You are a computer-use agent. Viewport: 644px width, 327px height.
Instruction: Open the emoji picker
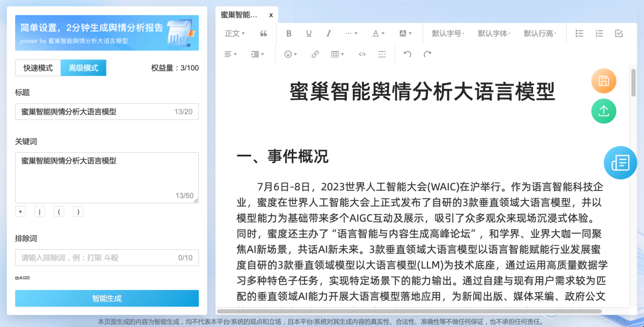tap(289, 54)
